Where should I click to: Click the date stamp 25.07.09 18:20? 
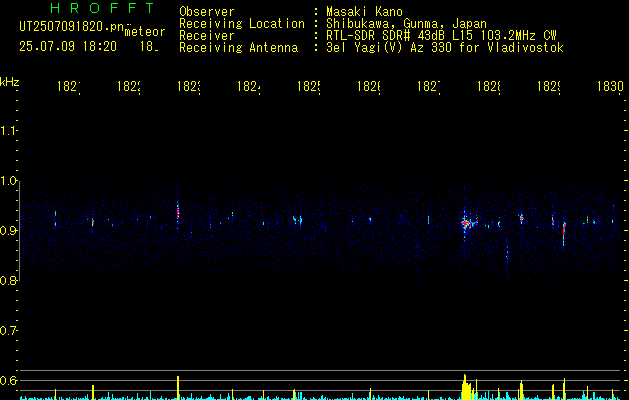coord(68,47)
